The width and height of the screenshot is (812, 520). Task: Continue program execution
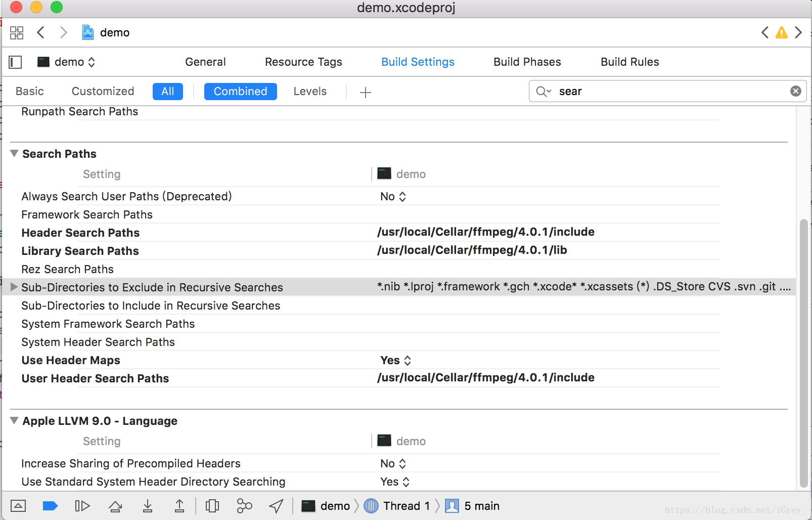click(x=82, y=506)
